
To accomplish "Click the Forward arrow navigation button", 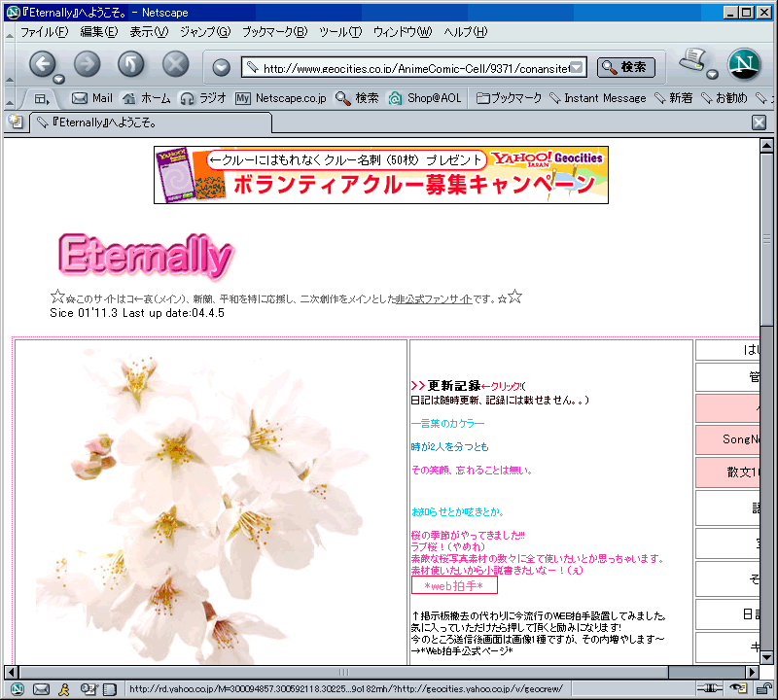I will (x=87, y=64).
